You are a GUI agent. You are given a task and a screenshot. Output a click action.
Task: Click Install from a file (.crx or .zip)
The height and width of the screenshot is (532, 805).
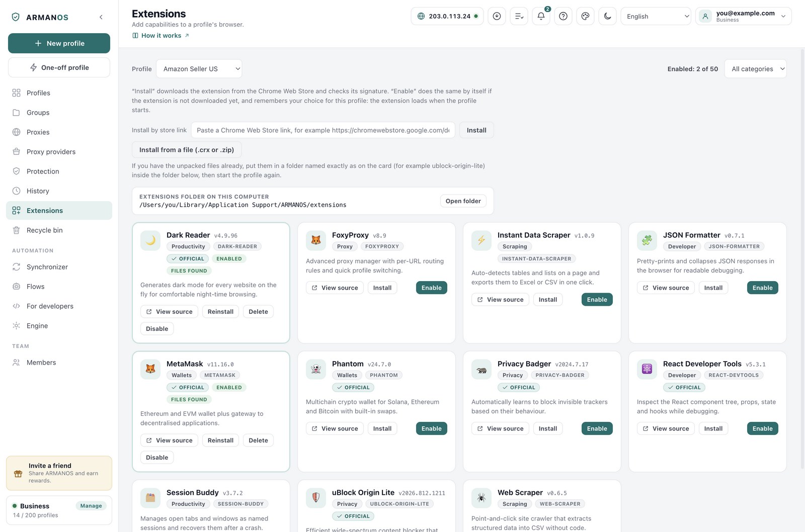click(187, 150)
